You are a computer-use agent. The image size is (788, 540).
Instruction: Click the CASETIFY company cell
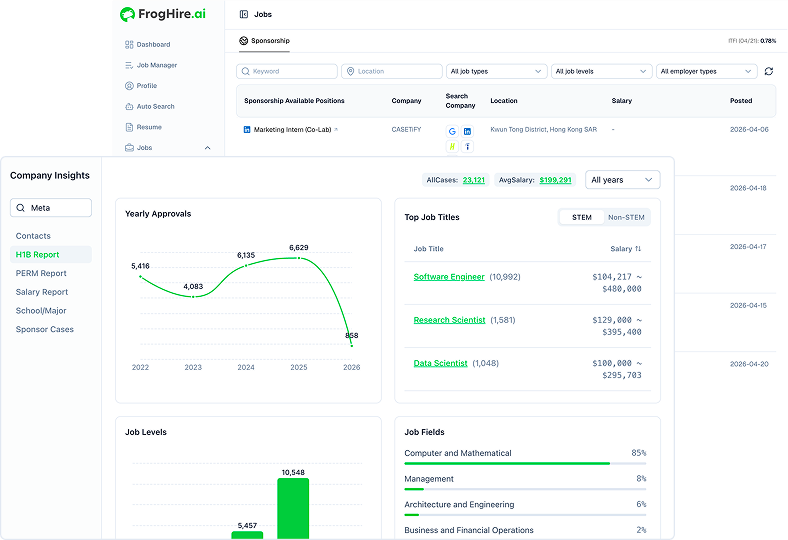pyautogui.click(x=407, y=130)
